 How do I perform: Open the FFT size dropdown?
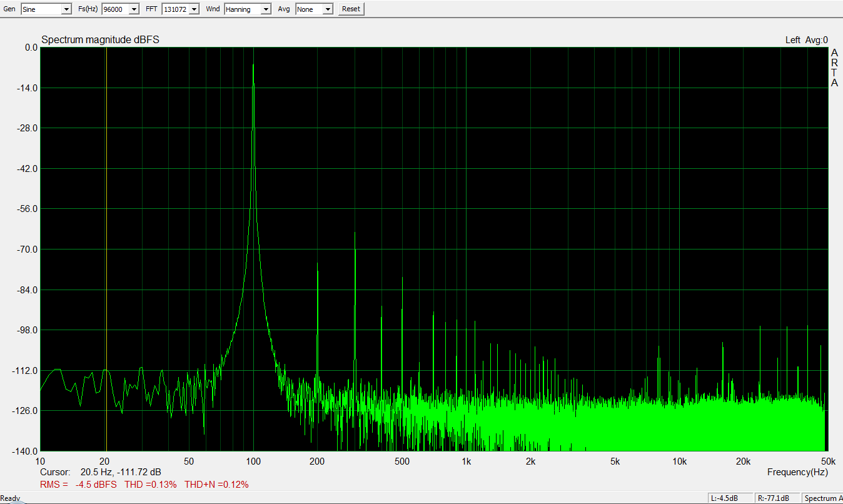pos(193,9)
